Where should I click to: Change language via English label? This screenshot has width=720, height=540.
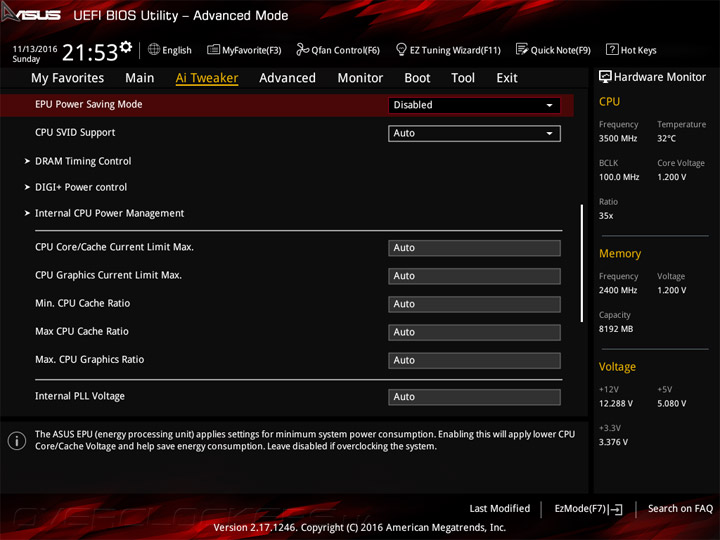click(x=177, y=50)
